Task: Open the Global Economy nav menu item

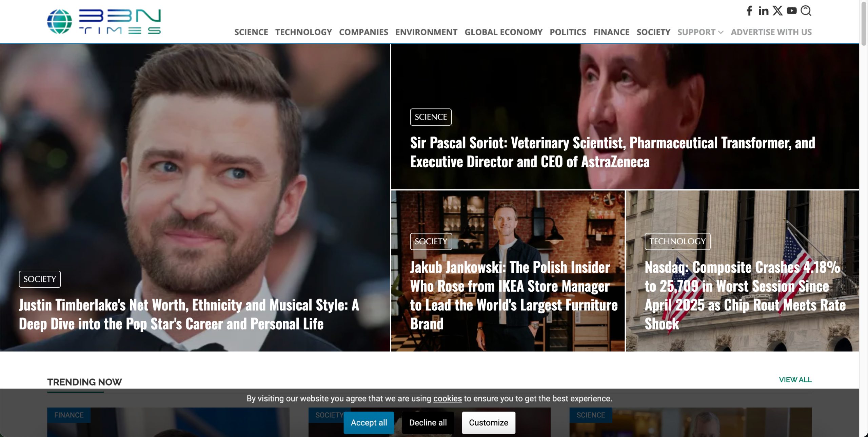Action: coord(504,32)
